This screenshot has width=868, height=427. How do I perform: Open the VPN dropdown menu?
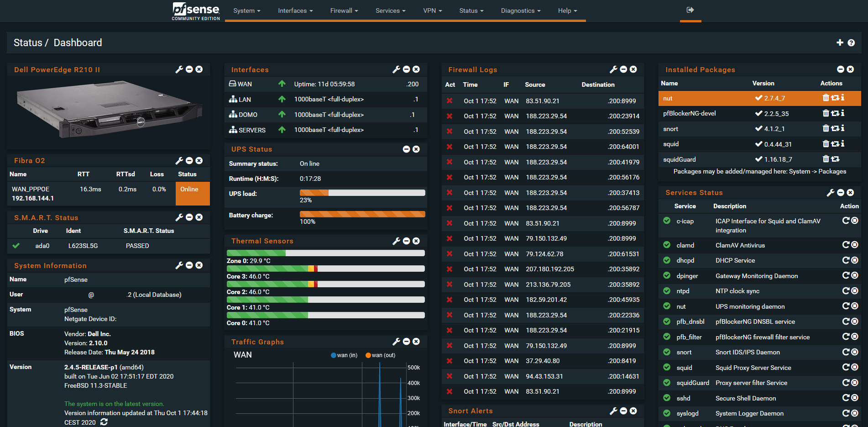click(432, 10)
